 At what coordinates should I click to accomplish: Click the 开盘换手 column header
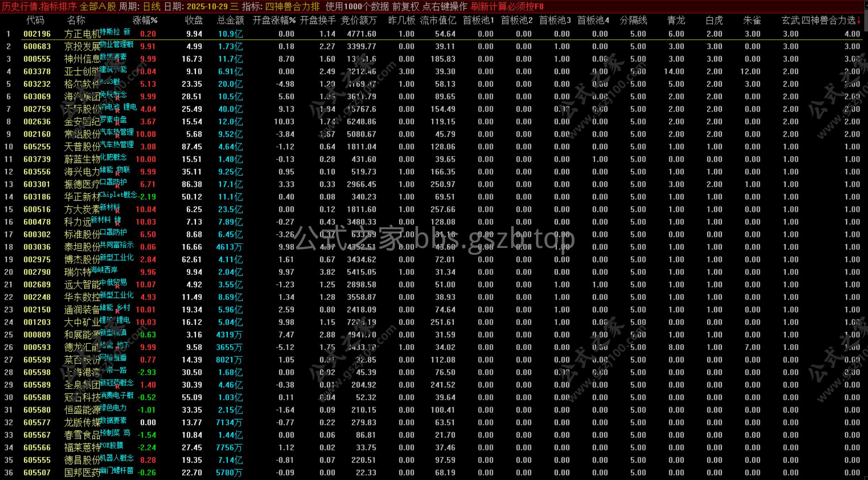pyautogui.click(x=317, y=20)
